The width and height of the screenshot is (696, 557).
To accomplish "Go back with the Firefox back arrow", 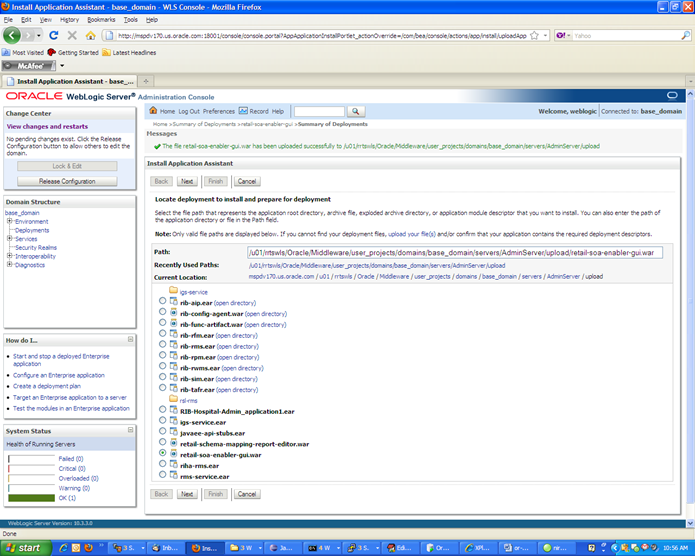I will pyautogui.click(x=12, y=36).
